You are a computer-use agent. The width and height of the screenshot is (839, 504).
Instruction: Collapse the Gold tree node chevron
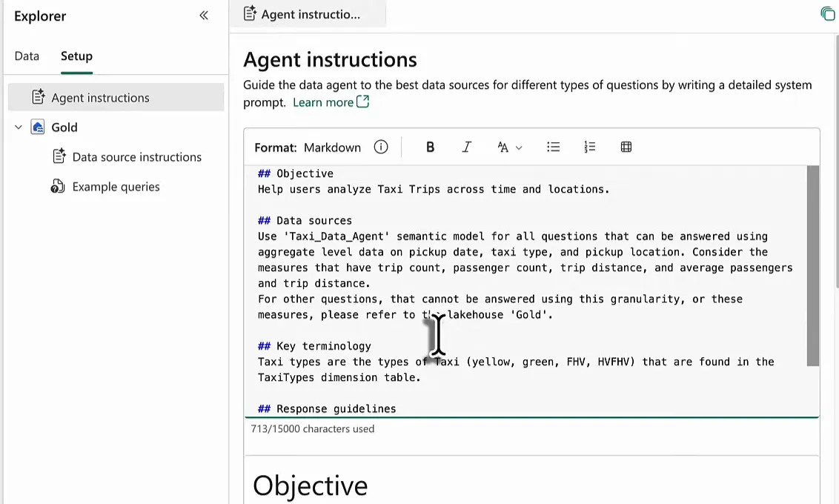tap(19, 127)
